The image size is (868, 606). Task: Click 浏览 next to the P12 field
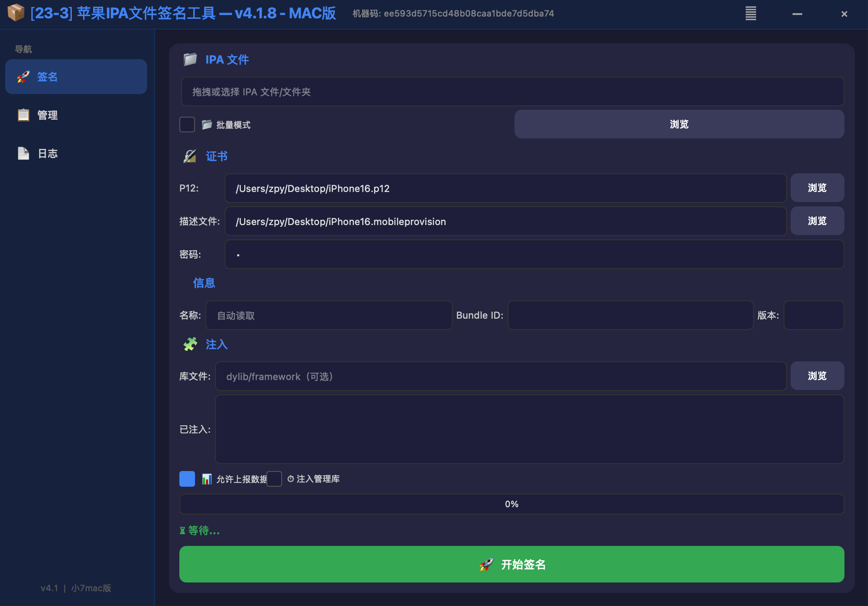tap(817, 188)
